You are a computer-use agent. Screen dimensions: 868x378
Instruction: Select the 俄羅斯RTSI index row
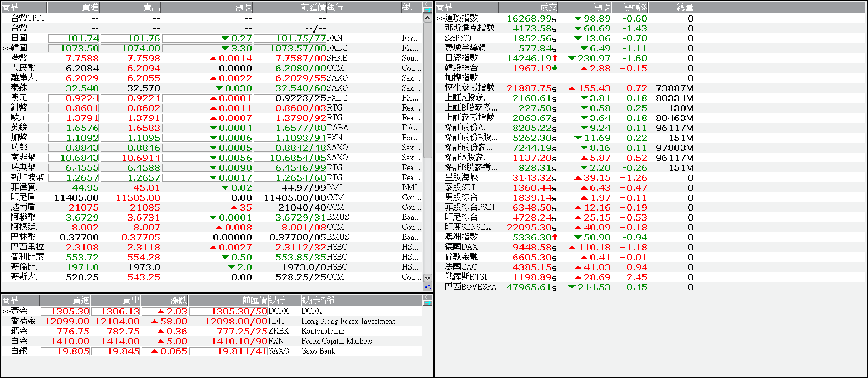pyautogui.click(x=651, y=277)
